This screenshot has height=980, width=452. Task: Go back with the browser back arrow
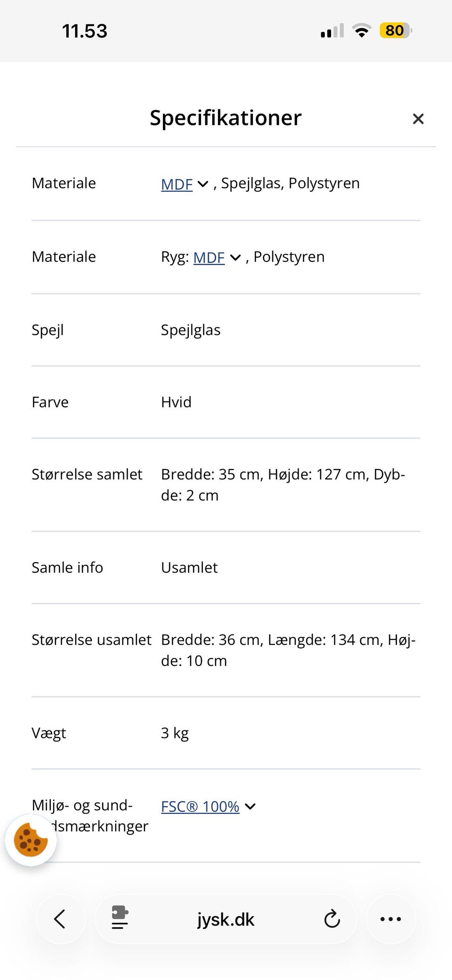(x=60, y=919)
